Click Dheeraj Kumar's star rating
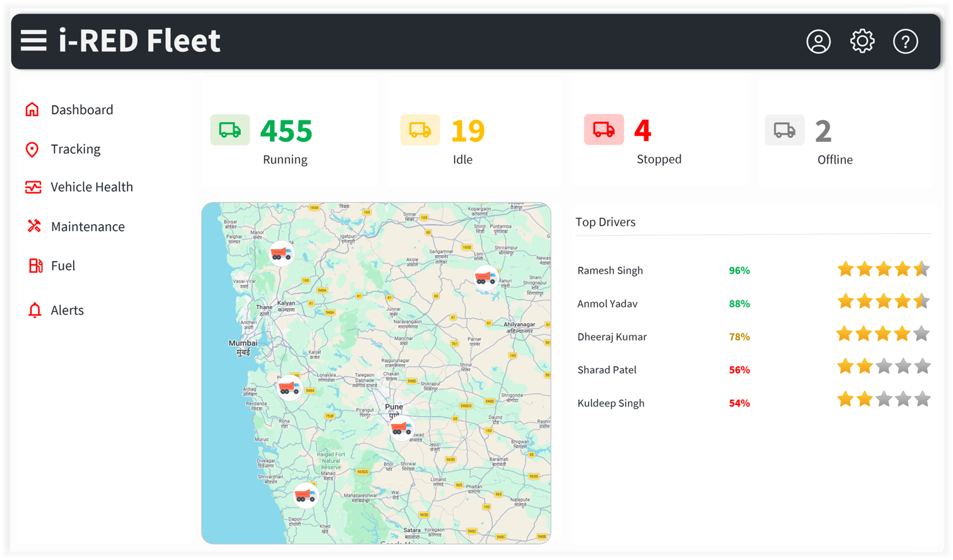953x560 pixels. 882,334
